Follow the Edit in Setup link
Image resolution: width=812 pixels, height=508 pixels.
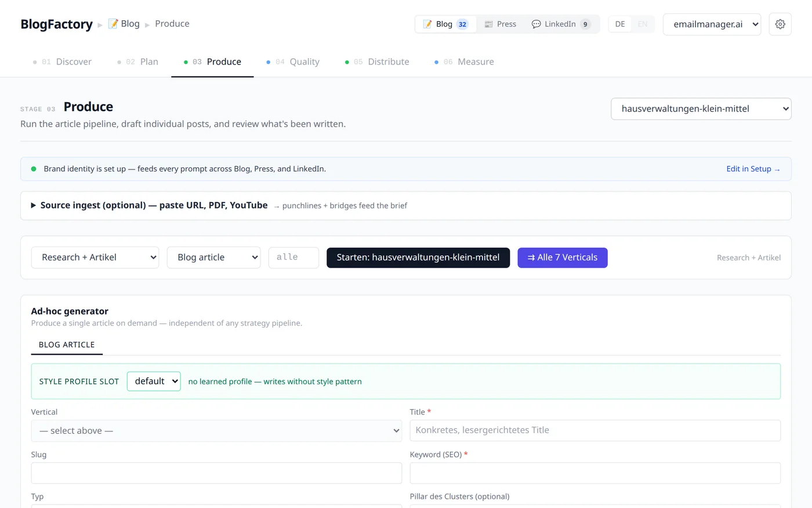coord(753,169)
